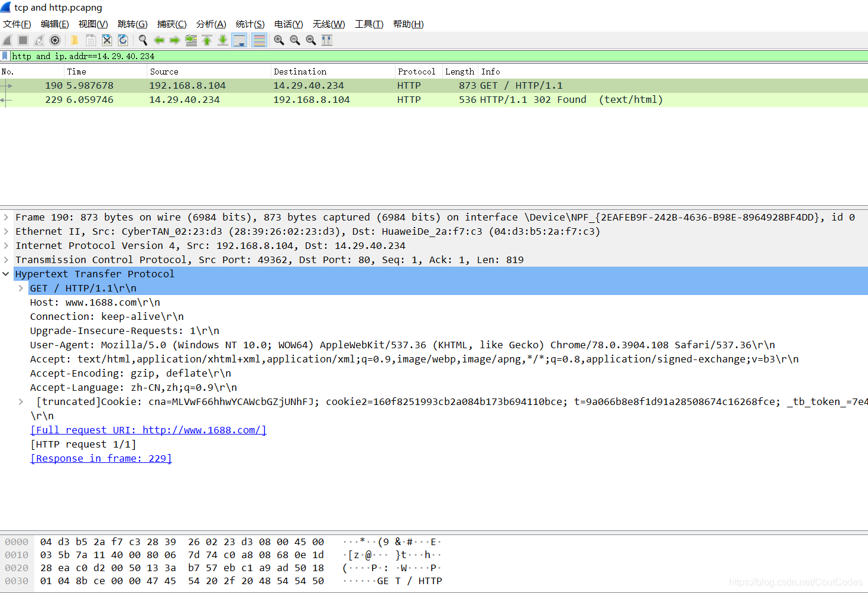Expand the Ethernet II section
Image resolution: width=868 pixels, height=593 pixels.
click(x=6, y=232)
